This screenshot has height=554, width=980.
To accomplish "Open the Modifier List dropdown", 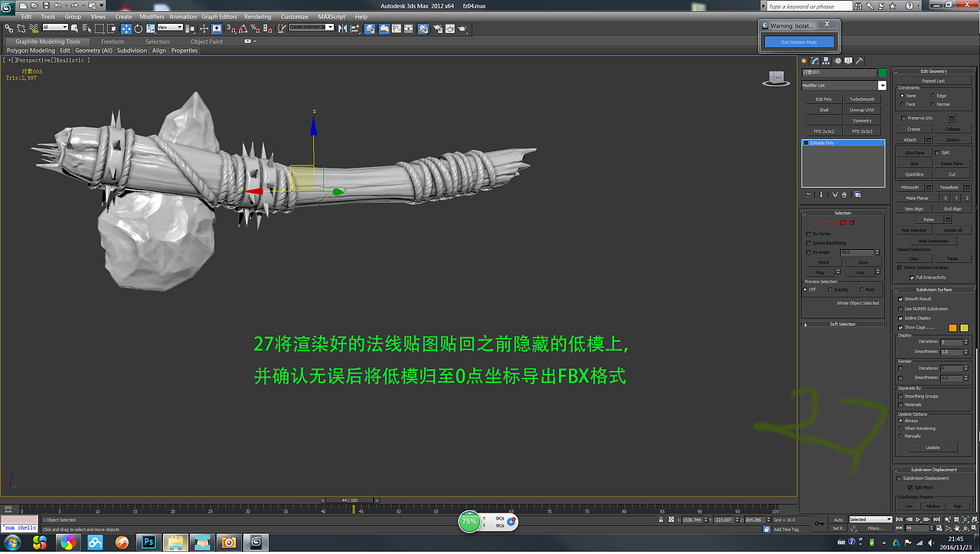I will (882, 85).
